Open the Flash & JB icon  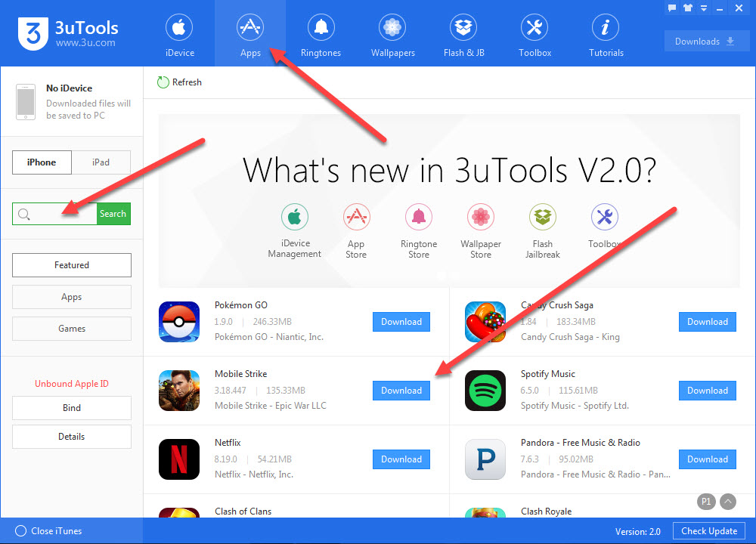tap(463, 27)
